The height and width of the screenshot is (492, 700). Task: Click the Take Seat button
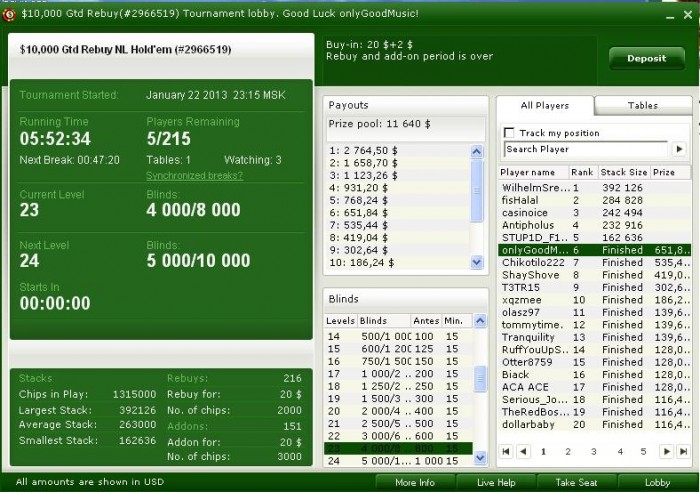click(x=576, y=482)
